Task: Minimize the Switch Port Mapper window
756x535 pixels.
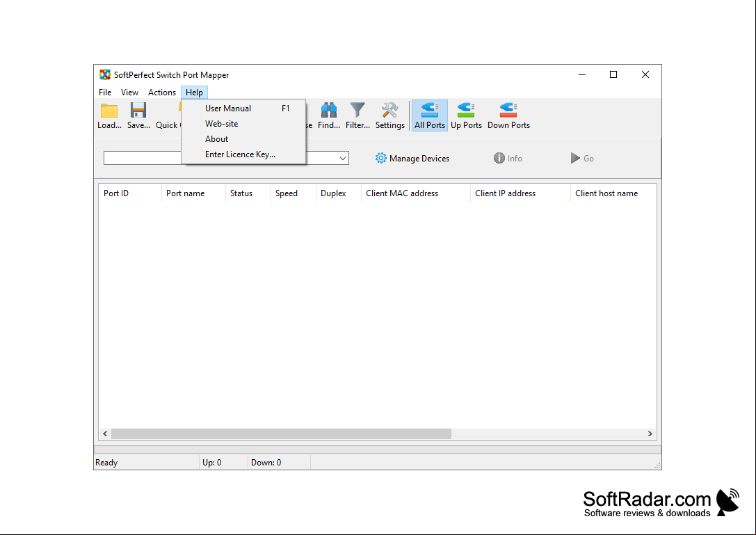Action: [582, 74]
